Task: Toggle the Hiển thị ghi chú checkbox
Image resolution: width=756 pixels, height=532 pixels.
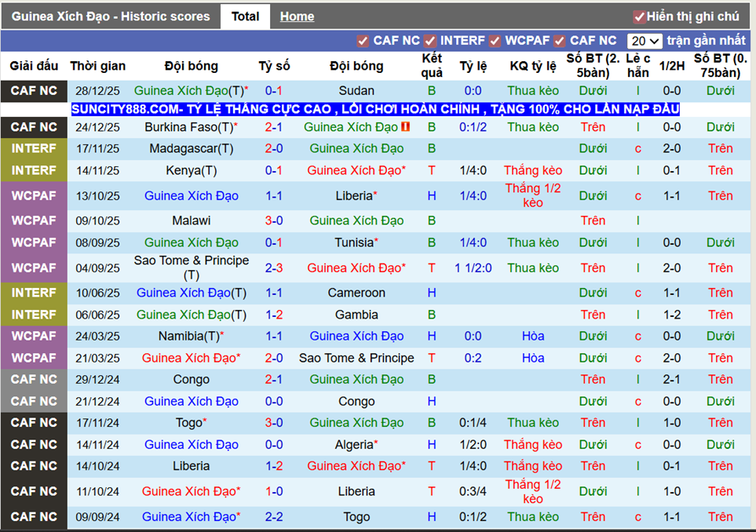Action: 639,17
